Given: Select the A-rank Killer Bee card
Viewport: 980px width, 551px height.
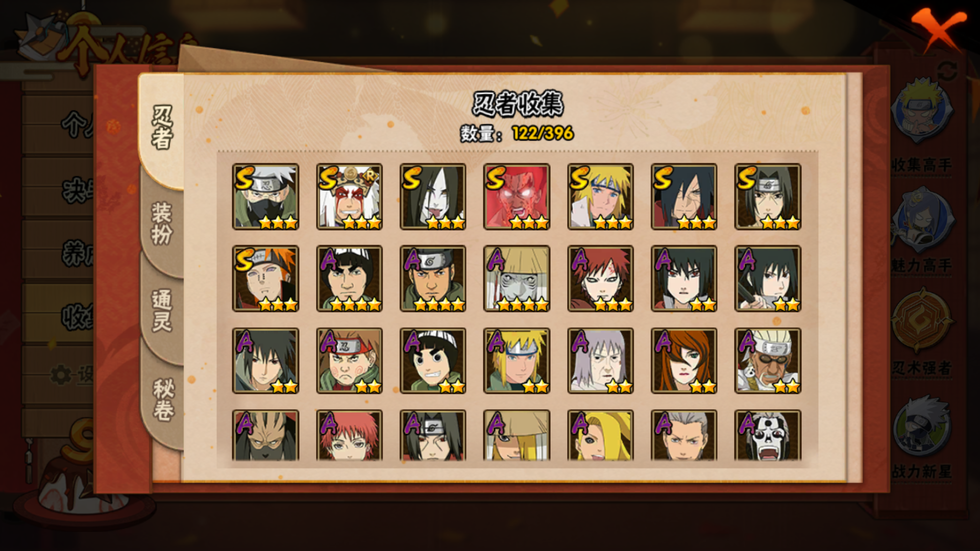Looking at the screenshot, I should (768, 361).
